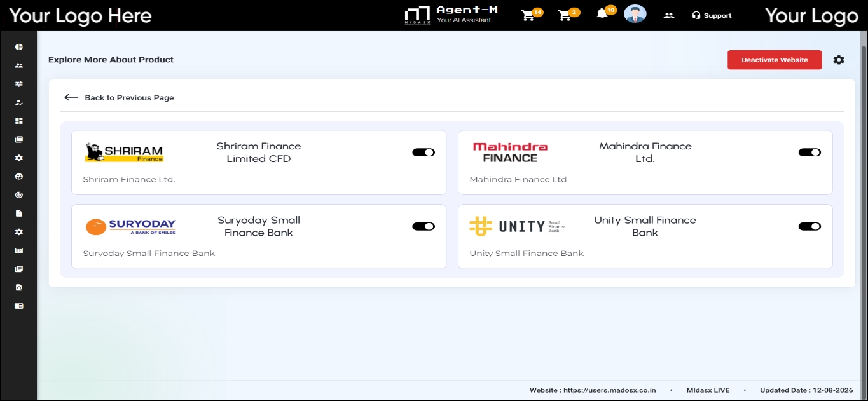868x401 pixels.
Task: Open the spiral target sidebar icon
Action: click(x=19, y=195)
